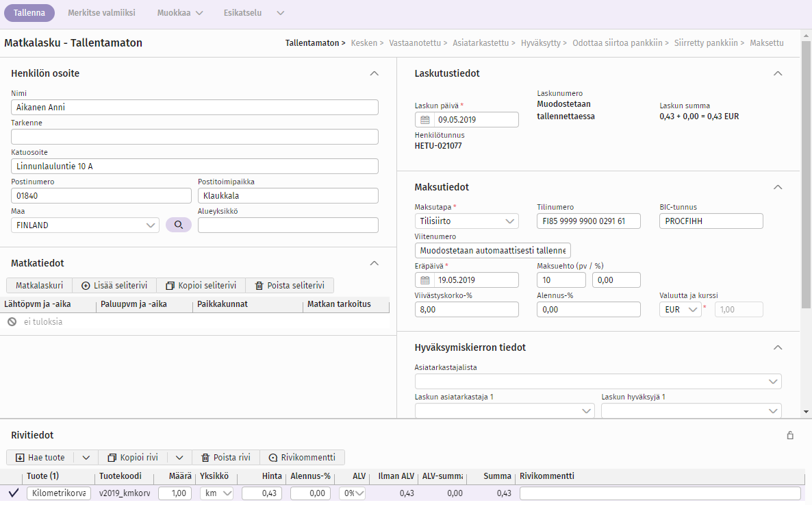The image size is (812, 505).
Task: Click Poista rivi
Action: [x=226, y=457]
